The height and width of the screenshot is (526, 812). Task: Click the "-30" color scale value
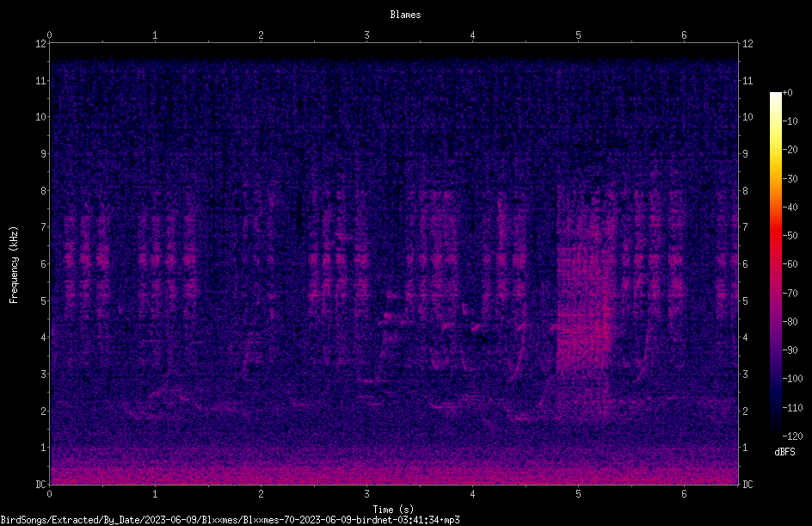(790, 179)
